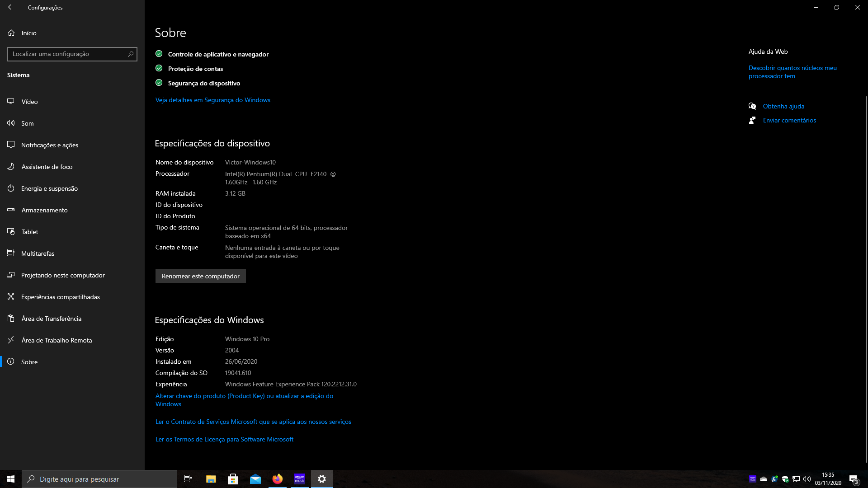
Task: Click the magnifier icon in the search field
Action: tap(131, 54)
